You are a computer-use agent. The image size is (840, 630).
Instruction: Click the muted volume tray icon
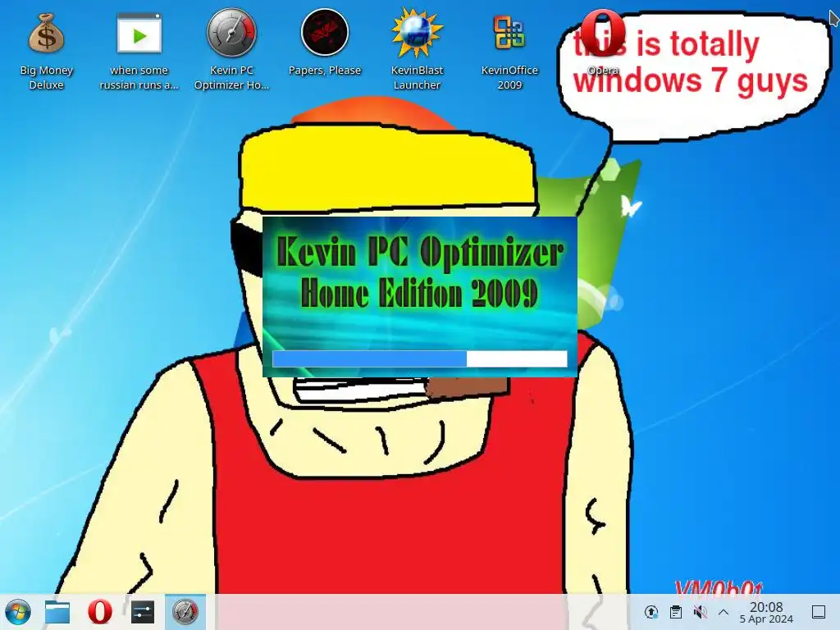700,612
